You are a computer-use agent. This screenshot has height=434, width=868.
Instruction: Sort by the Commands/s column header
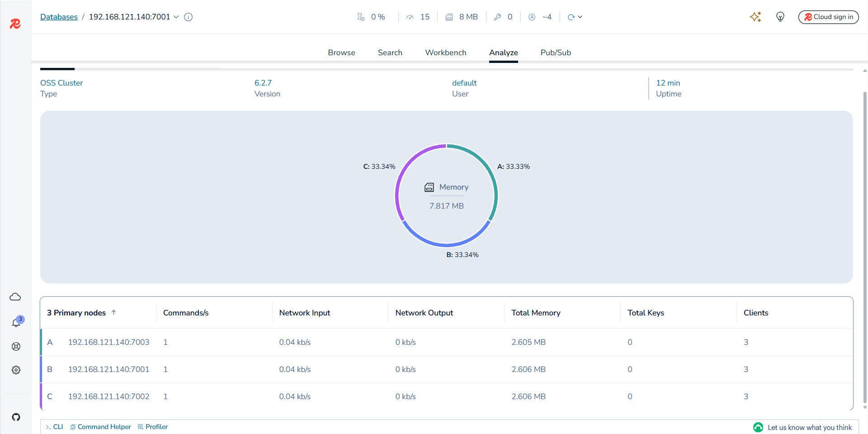[186, 313]
